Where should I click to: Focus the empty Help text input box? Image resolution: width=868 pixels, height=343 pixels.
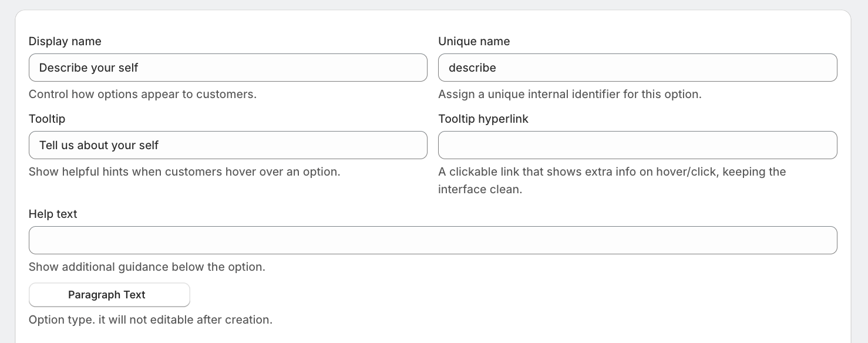coord(433,240)
